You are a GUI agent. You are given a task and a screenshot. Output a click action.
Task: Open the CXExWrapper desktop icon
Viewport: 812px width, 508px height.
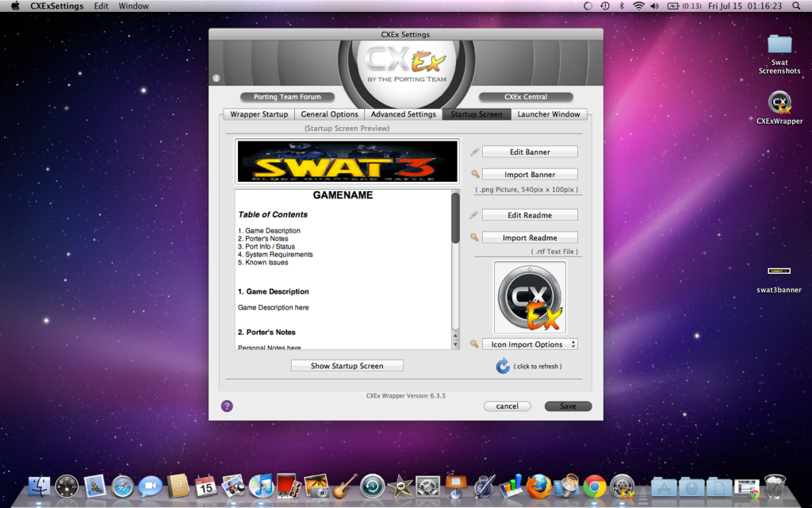tap(779, 108)
